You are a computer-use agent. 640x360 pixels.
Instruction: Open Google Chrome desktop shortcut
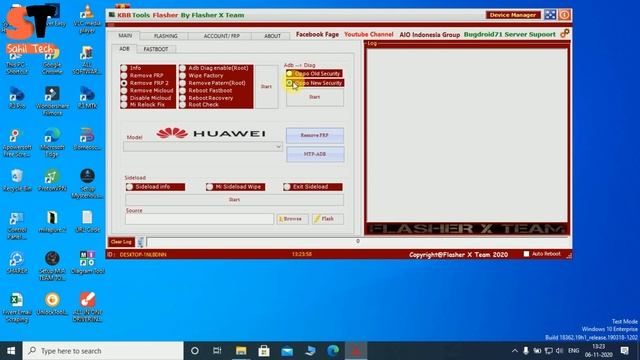point(52,61)
